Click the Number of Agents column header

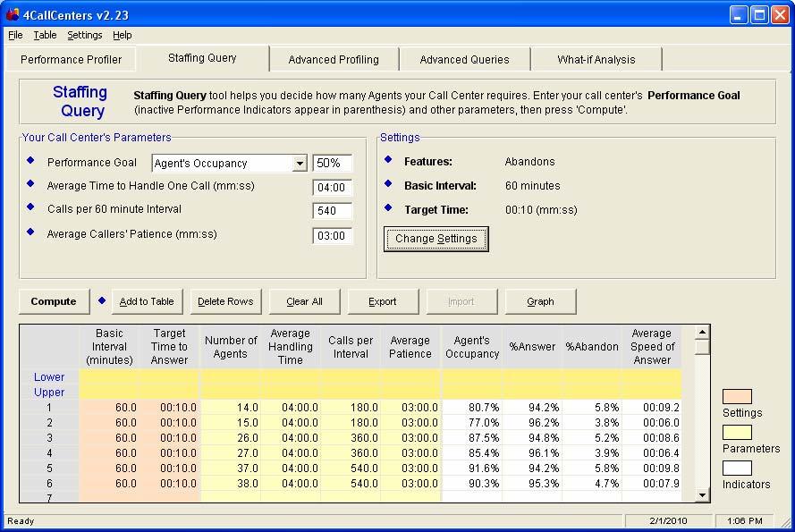pyautogui.click(x=231, y=347)
